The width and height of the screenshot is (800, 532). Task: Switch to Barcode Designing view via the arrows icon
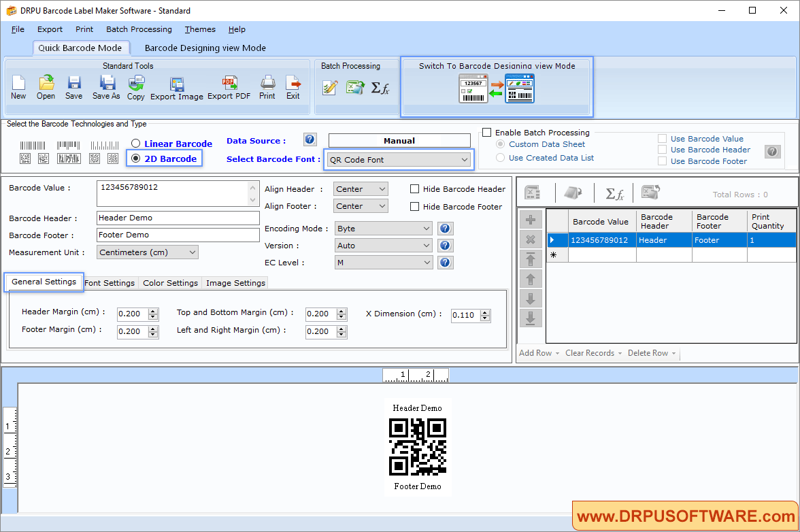point(496,88)
